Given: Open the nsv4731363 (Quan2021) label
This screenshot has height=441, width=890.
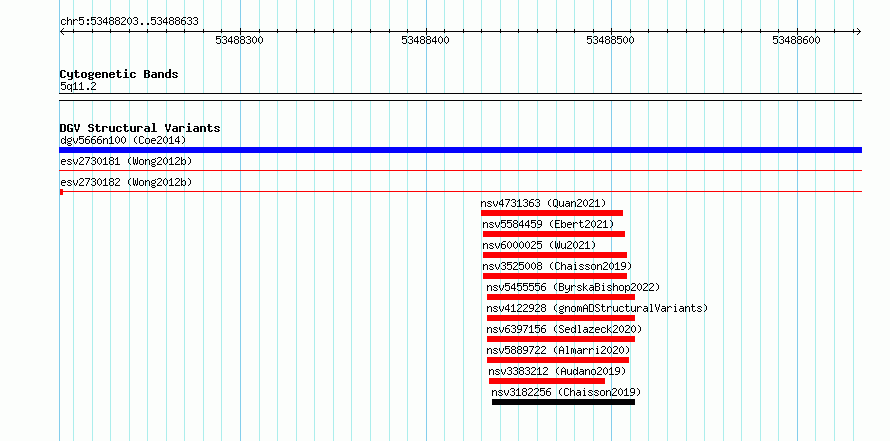Looking at the screenshot, I should point(543,203).
